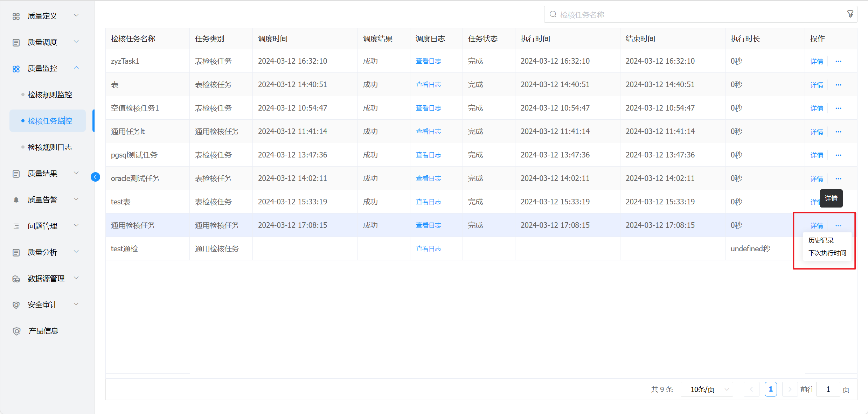Click the next page arrow button
Image resolution: width=868 pixels, height=414 pixels.
tap(790, 390)
